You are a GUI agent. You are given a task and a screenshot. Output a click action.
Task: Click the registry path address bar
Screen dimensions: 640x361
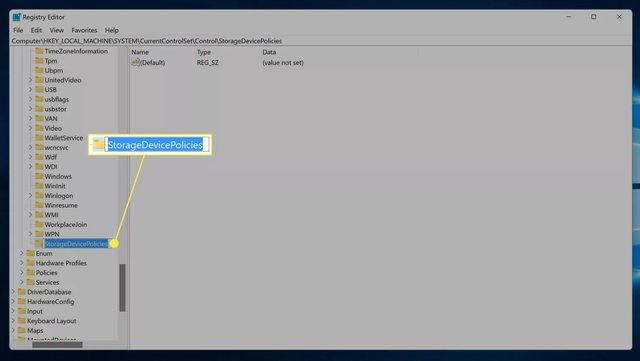point(321,41)
